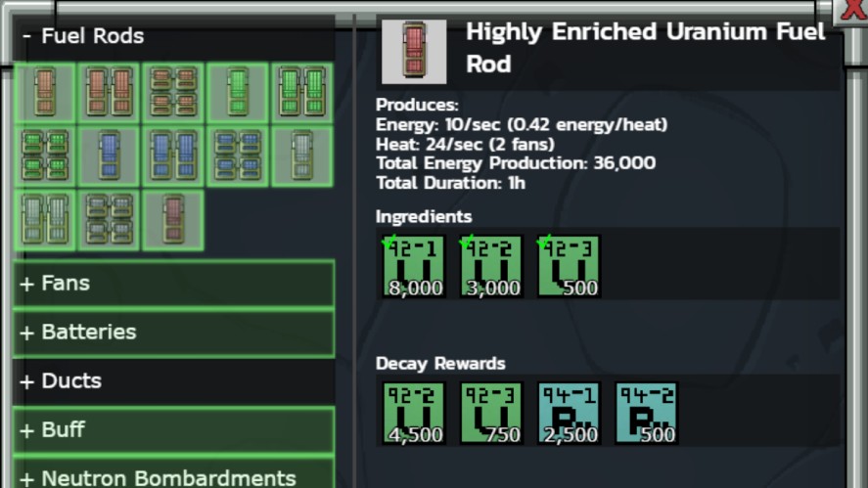Viewport: 868px width, 488px height.
Task: Click the 94-1 plutonium decay reward 2,500
Action: coord(569,414)
